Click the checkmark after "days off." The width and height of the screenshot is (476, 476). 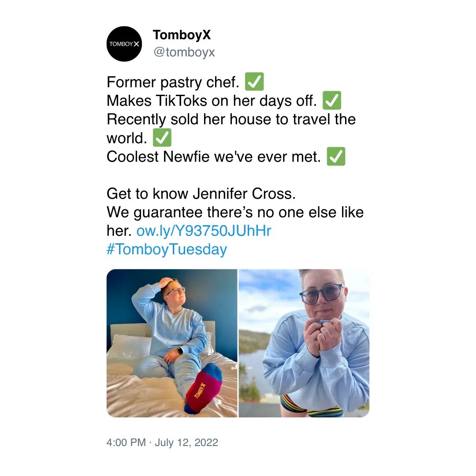[x=332, y=101]
